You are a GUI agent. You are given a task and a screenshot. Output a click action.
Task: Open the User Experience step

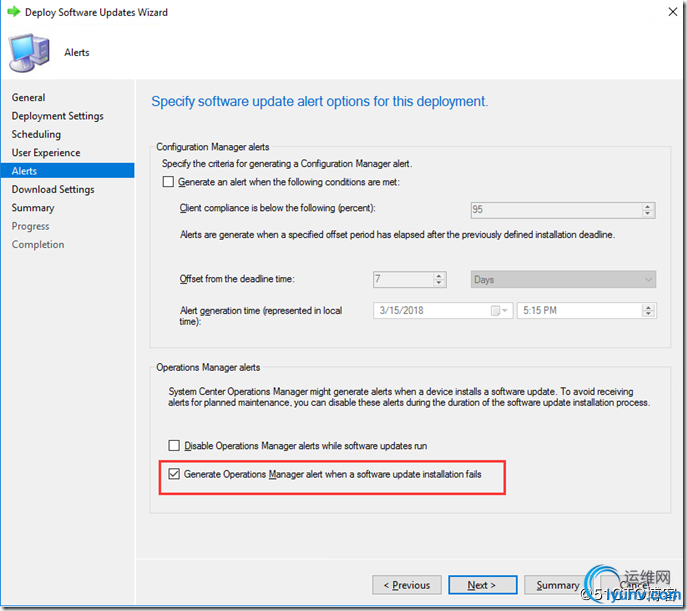tap(46, 152)
